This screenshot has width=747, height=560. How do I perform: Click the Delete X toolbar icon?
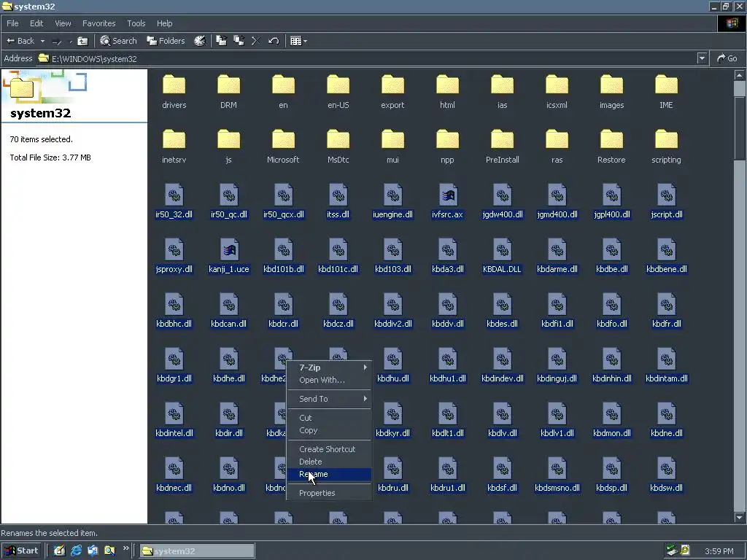tap(256, 41)
